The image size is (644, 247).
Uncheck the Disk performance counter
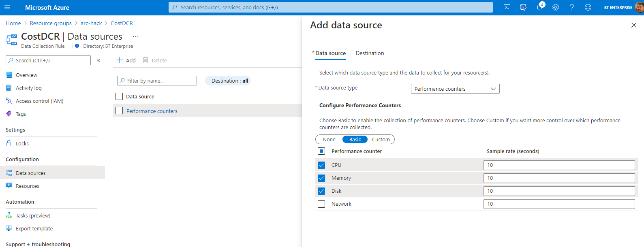point(321,191)
